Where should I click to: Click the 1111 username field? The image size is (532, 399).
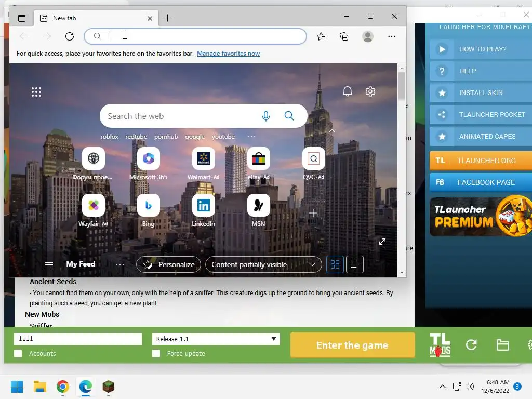78,339
